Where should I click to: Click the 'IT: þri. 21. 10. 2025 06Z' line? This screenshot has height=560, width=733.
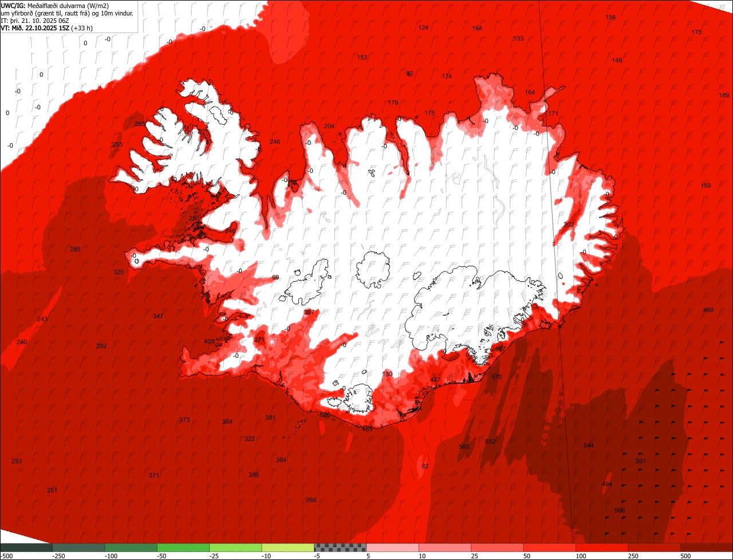[36, 20]
